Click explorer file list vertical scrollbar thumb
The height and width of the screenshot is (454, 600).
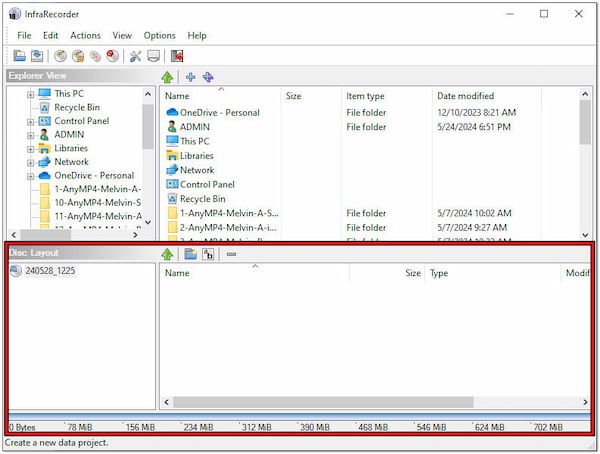pyautogui.click(x=585, y=122)
